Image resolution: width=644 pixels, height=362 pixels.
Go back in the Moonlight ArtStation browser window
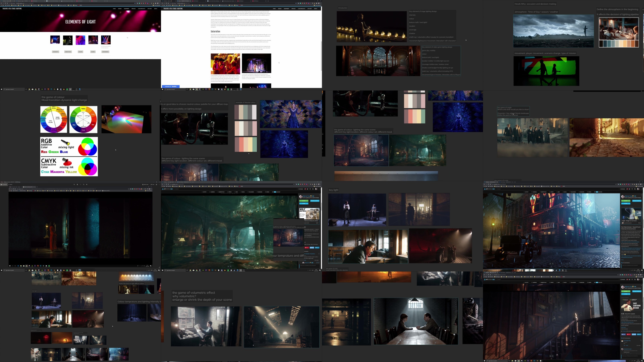pyautogui.click(x=162, y=184)
